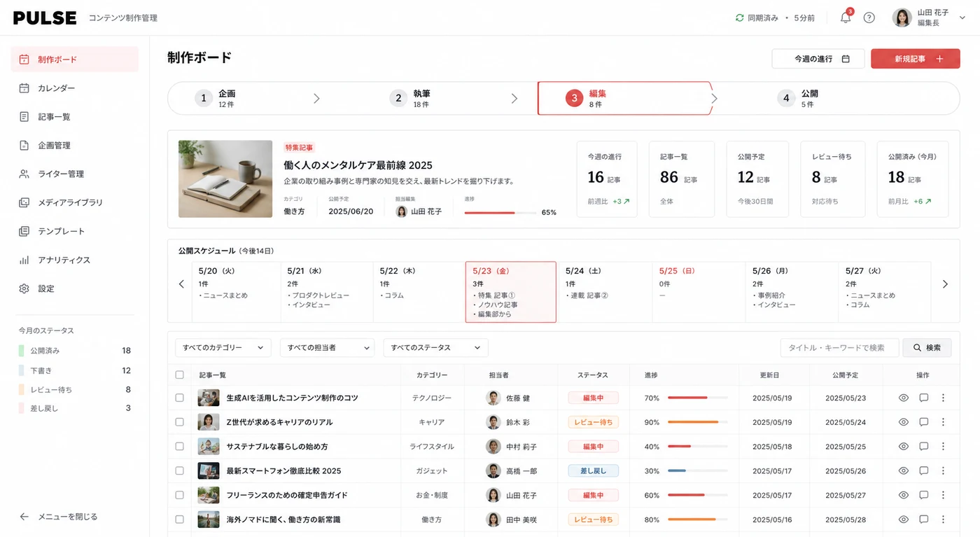Image resolution: width=980 pixels, height=537 pixels.
Task: Show previous days in 公開スケジュール
Action: click(181, 284)
